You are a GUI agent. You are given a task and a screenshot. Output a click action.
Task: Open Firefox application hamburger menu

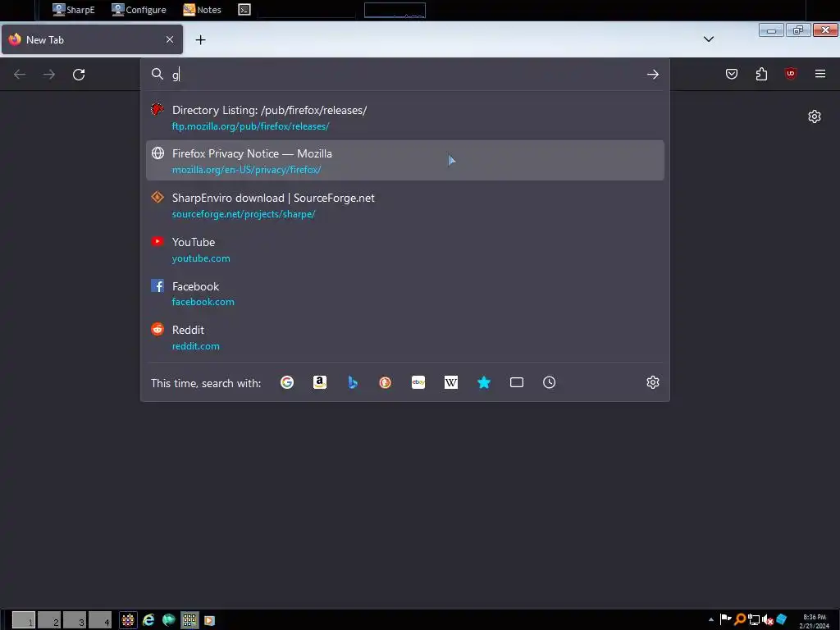click(820, 74)
